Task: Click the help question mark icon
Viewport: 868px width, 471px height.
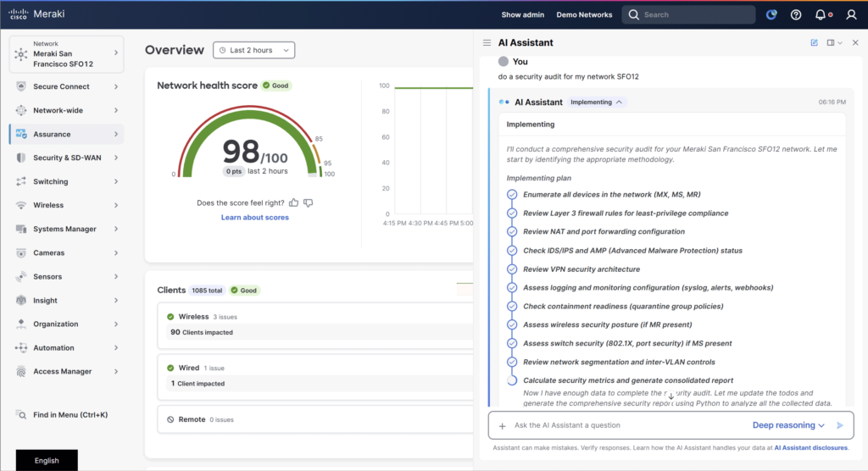Action: click(796, 14)
